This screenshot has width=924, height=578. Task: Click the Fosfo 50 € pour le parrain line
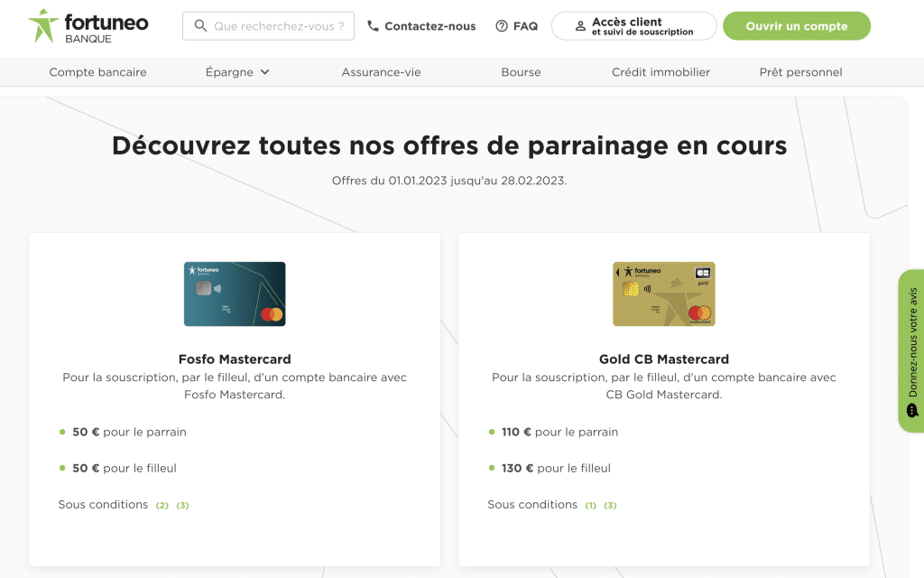point(129,432)
